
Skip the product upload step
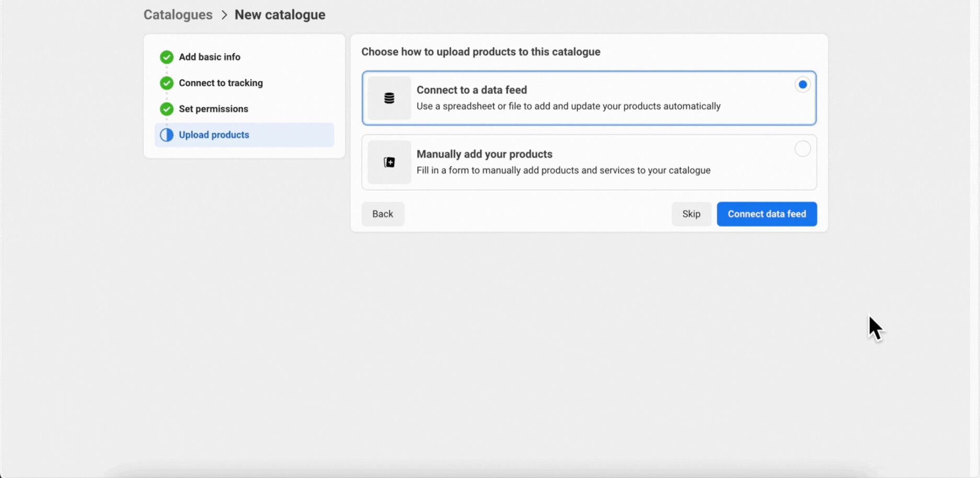(x=691, y=214)
